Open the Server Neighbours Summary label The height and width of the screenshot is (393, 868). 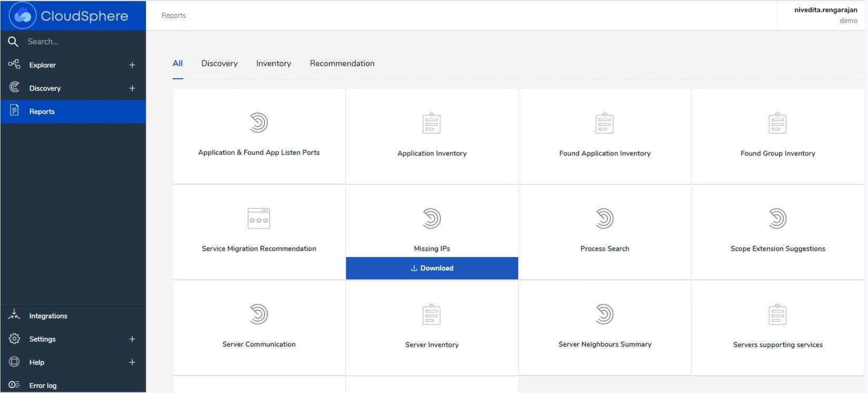coord(605,344)
